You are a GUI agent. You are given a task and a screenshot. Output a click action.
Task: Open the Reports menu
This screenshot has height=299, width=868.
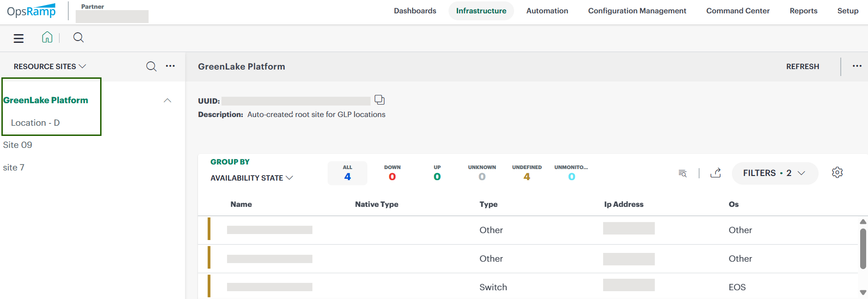pos(803,11)
